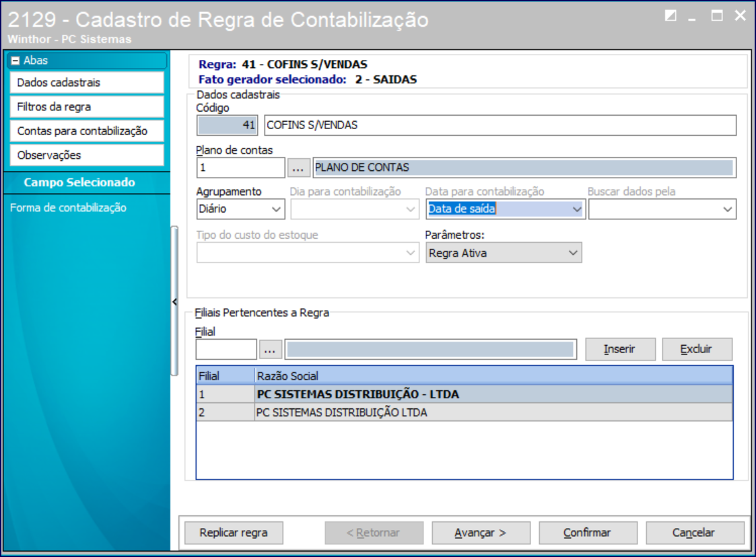756x557 pixels.
Task: Collapse the Abas panel minus icon
Action: (x=15, y=61)
